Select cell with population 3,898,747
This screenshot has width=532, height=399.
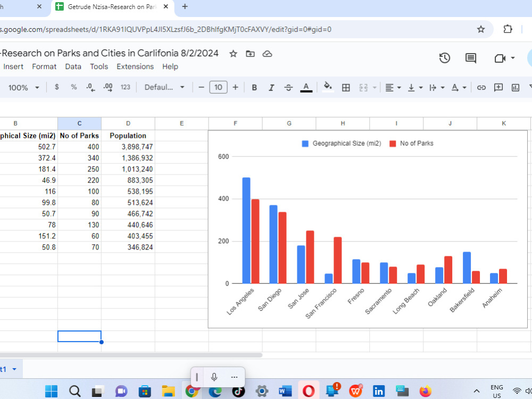coord(128,147)
